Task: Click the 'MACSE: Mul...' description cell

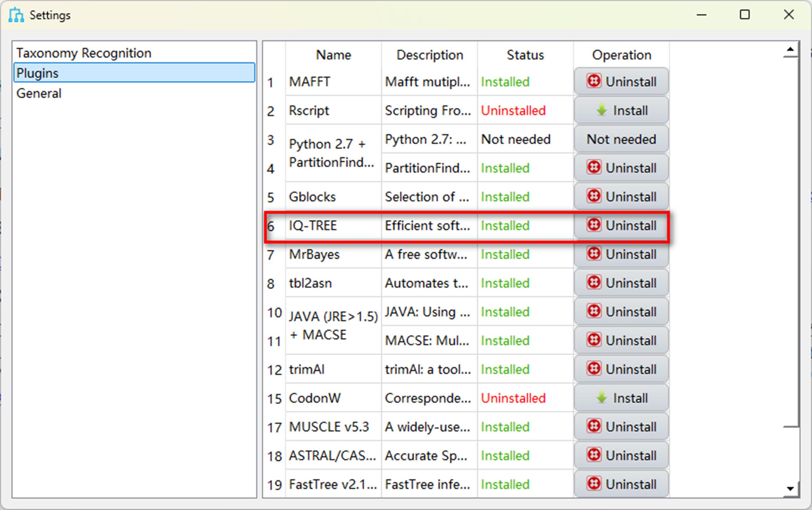Action: click(430, 340)
